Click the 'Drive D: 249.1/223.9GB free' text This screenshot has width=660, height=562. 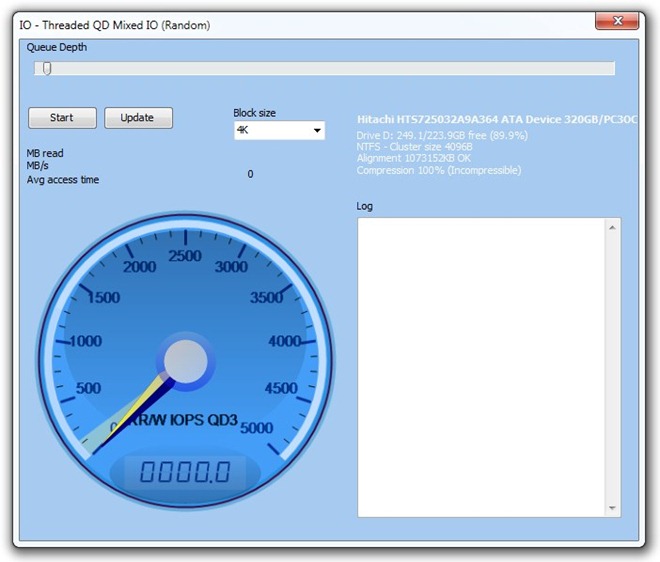442,136
